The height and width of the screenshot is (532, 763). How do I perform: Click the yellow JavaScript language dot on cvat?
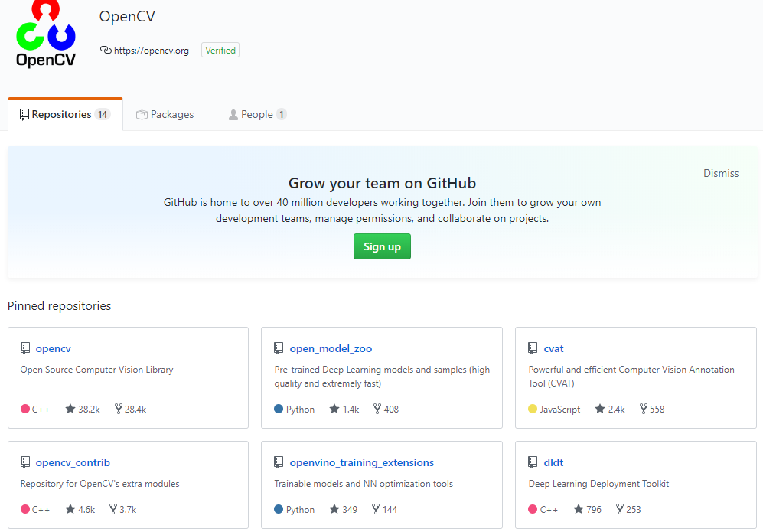[x=533, y=409]
